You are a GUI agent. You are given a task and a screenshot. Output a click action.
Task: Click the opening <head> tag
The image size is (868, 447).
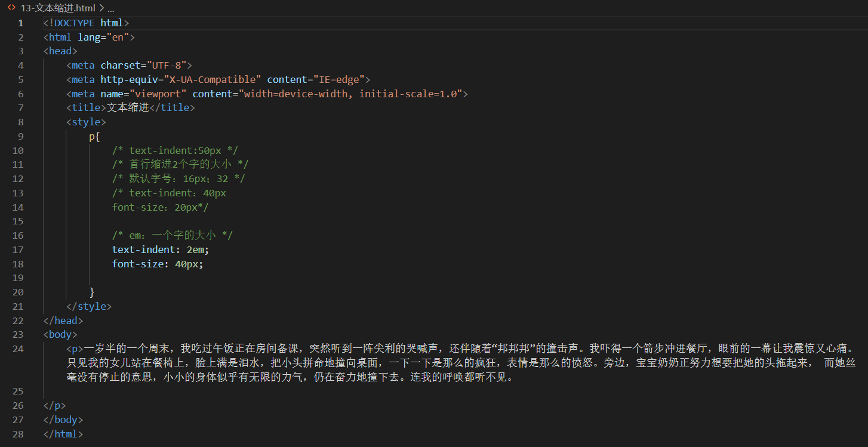point(60,51)
